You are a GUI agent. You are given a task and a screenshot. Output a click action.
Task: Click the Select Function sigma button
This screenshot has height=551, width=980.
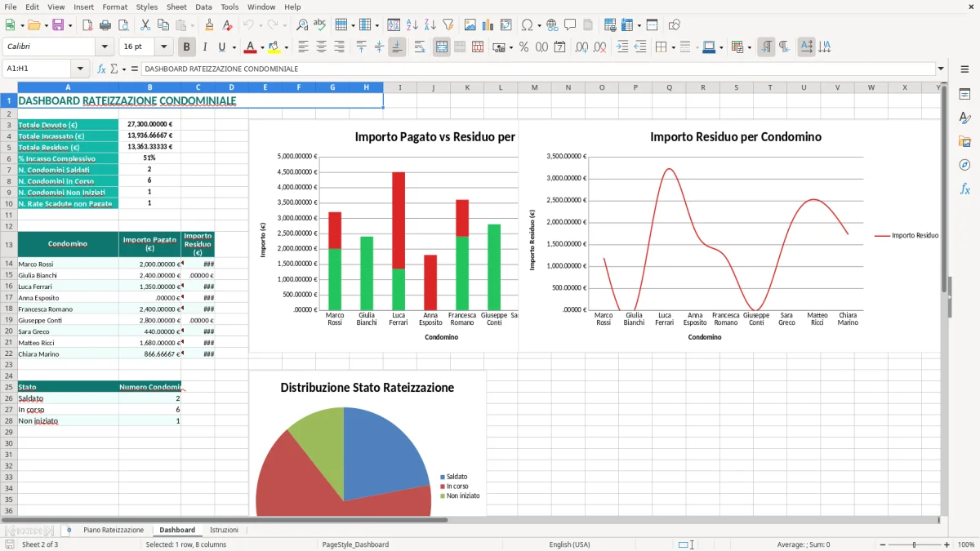(115, 69)
